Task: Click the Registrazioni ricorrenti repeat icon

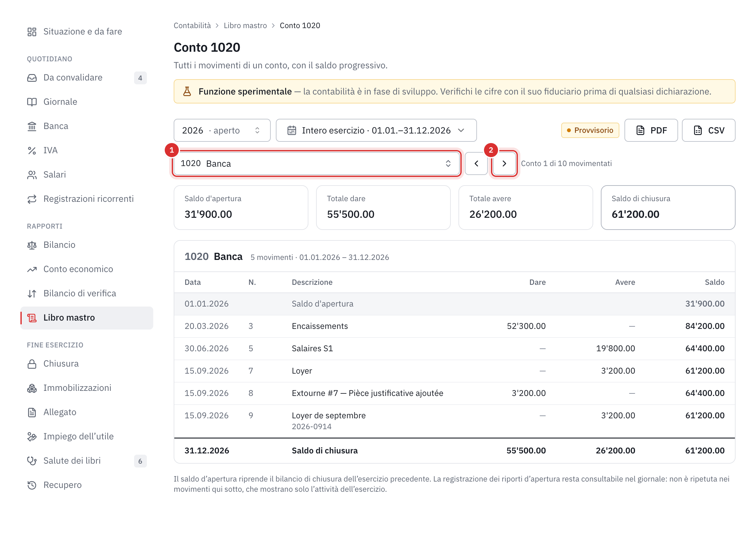Action: [x=32, y=200]
